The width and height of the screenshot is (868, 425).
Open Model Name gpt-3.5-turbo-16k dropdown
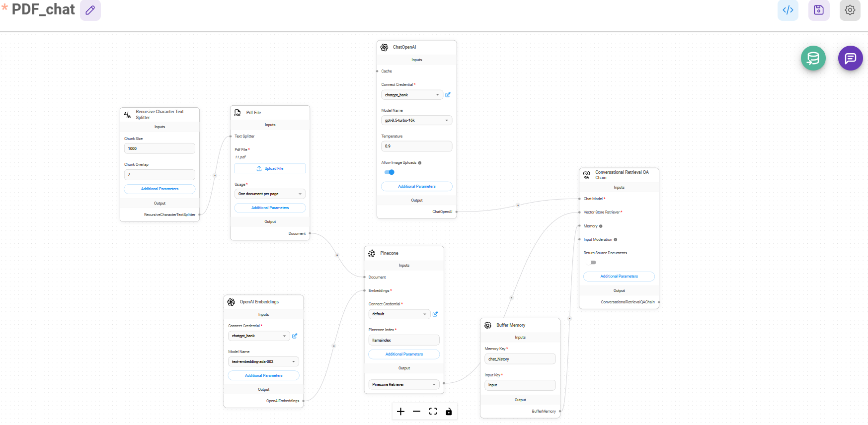416,120
